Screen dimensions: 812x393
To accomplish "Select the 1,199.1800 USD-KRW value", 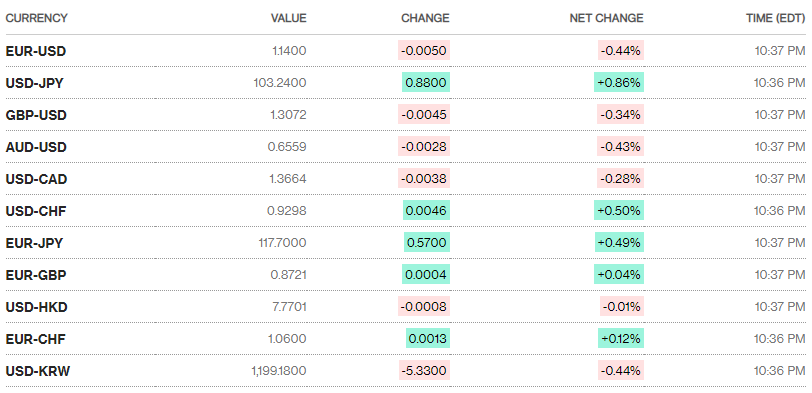I will [279, 371].
